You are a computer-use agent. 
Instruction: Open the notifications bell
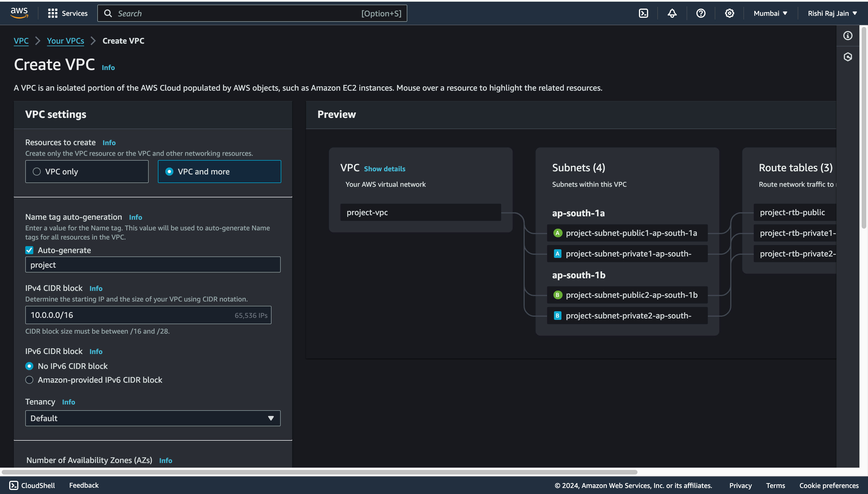[x=672, y=13]
